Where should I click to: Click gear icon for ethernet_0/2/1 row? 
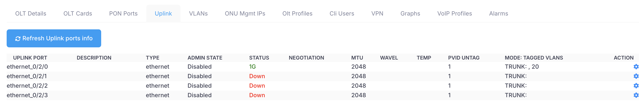pos(636,76)
